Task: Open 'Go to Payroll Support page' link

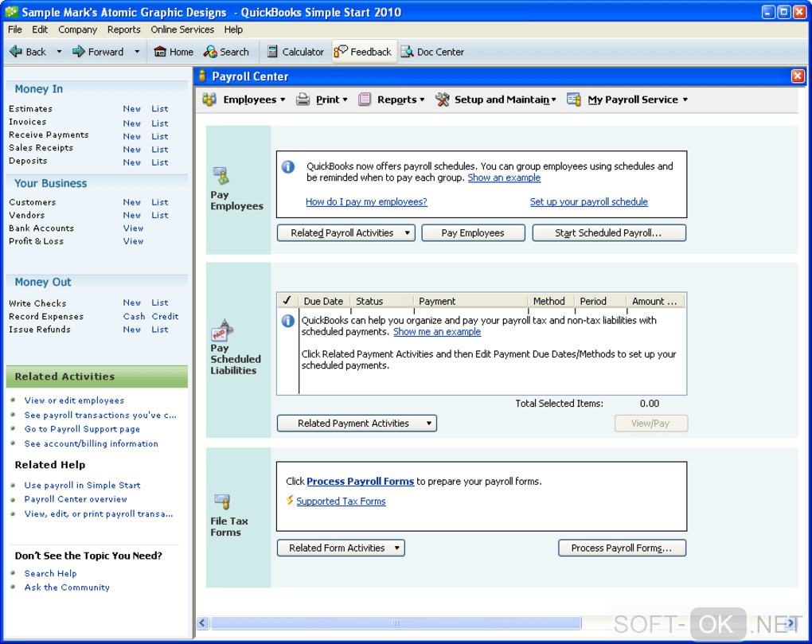Action: pyautogui.click(x=82, y=428)
